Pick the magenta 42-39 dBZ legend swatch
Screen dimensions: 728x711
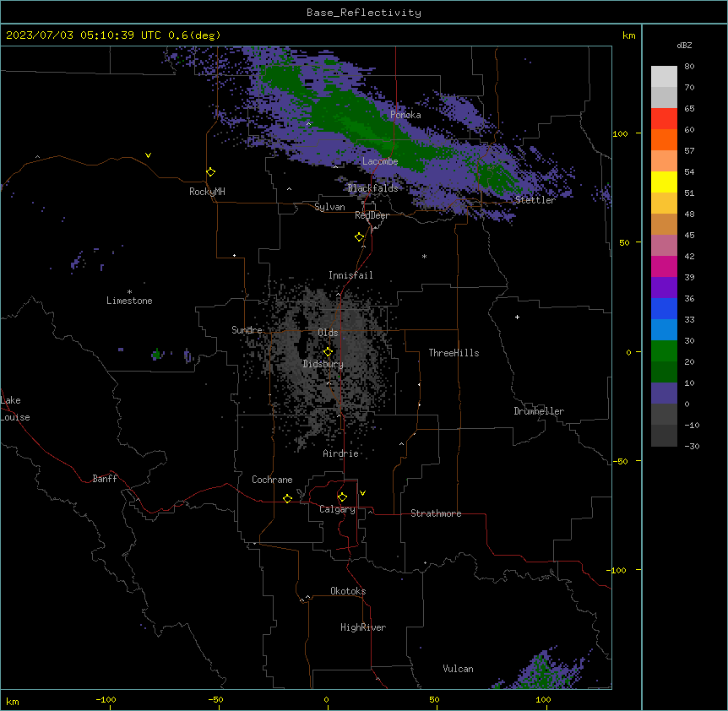664,266
